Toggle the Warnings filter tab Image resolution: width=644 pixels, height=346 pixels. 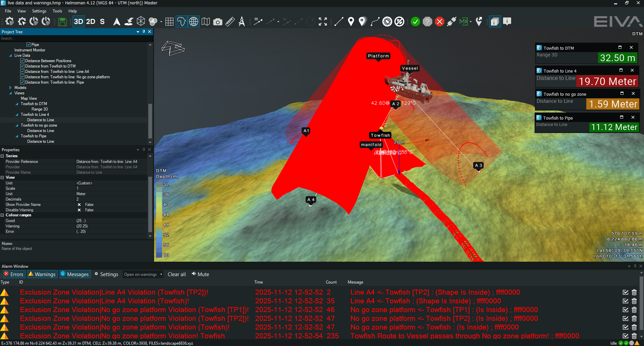[42, 274]
